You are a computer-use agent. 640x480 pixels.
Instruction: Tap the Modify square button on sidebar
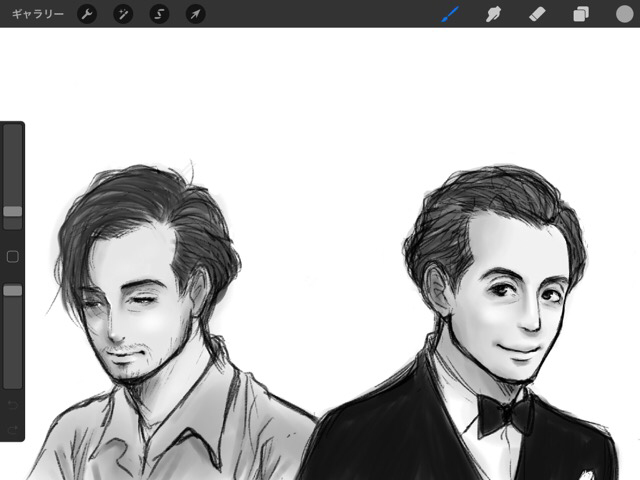point(13,257)
